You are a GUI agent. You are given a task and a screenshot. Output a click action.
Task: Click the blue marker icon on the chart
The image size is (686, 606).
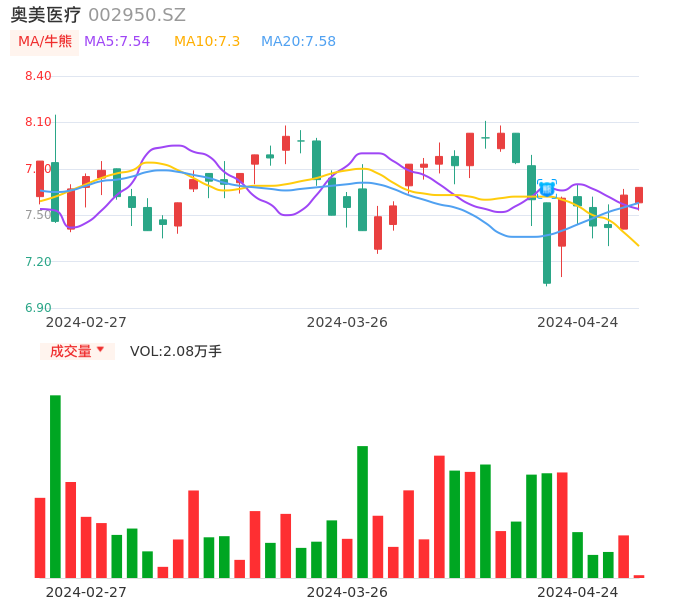click(x=546, y=188)
